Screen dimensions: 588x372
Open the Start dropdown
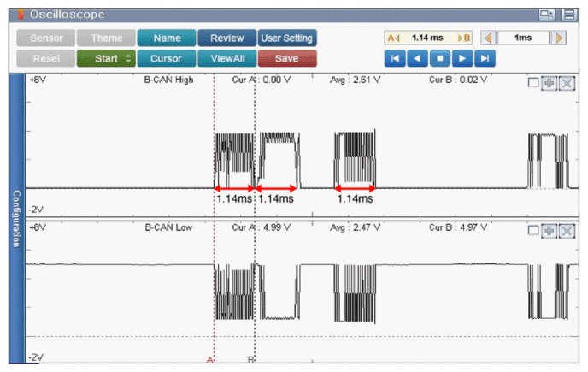[105, 59]
